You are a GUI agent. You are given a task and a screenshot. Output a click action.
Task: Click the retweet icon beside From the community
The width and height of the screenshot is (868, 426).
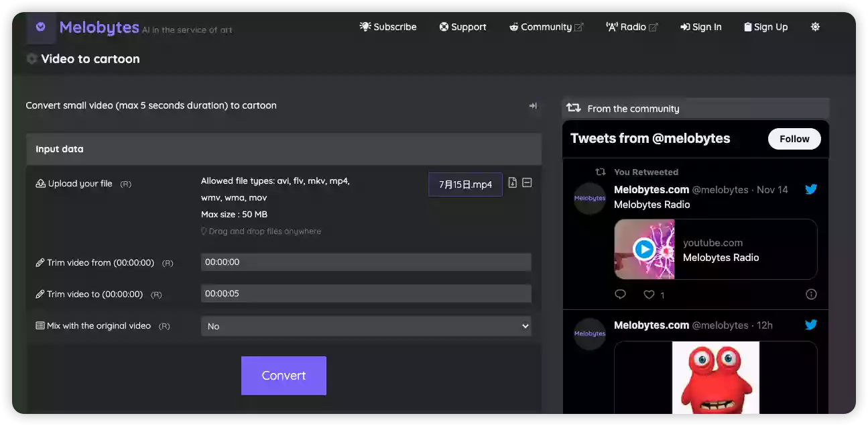click(573, 108)
